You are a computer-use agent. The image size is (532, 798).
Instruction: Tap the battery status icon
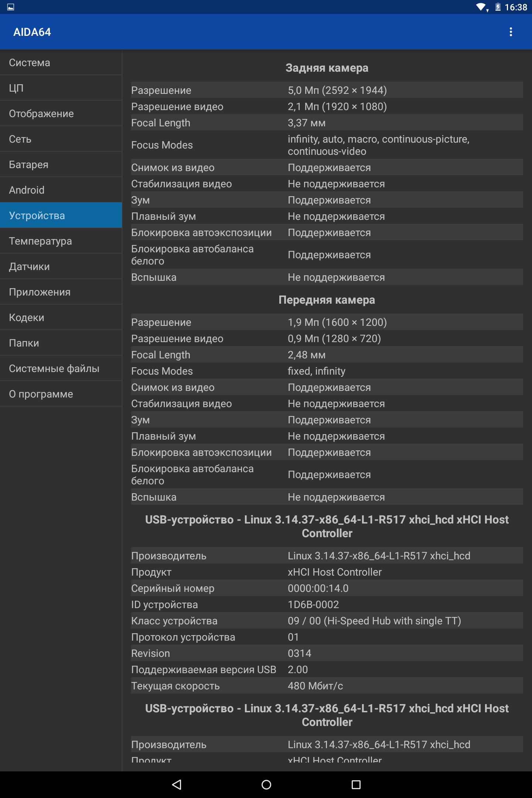[498, 7]
